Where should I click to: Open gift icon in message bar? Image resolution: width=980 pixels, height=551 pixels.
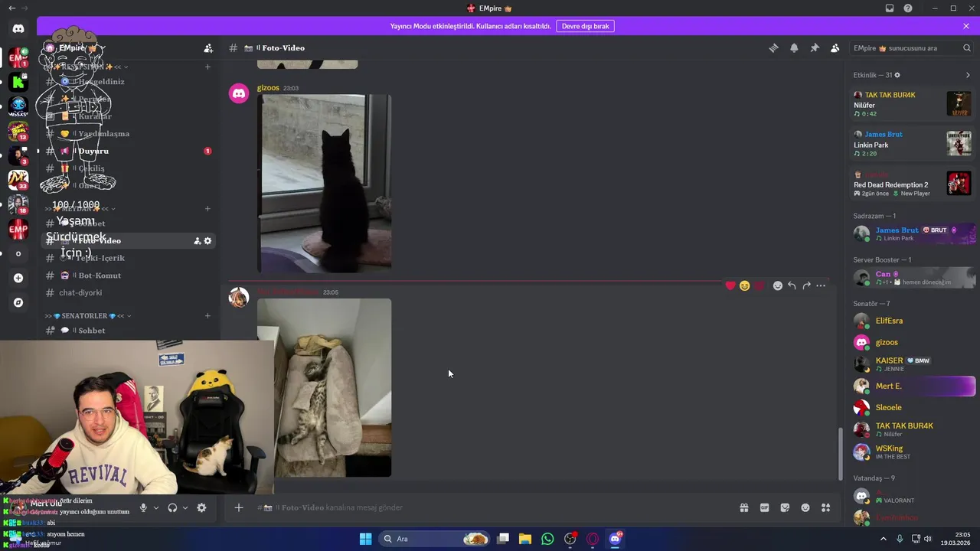(x=743, y=507)
